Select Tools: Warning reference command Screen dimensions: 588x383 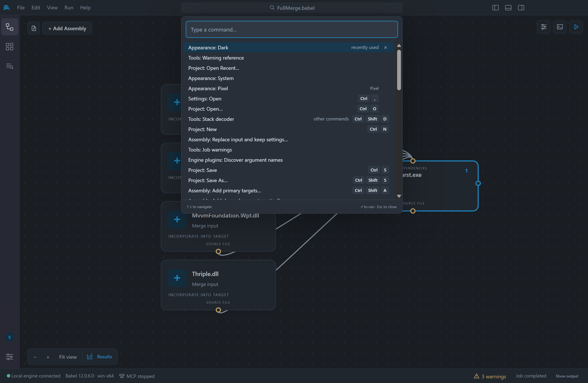pyautogui.click(x=288, y=58)
